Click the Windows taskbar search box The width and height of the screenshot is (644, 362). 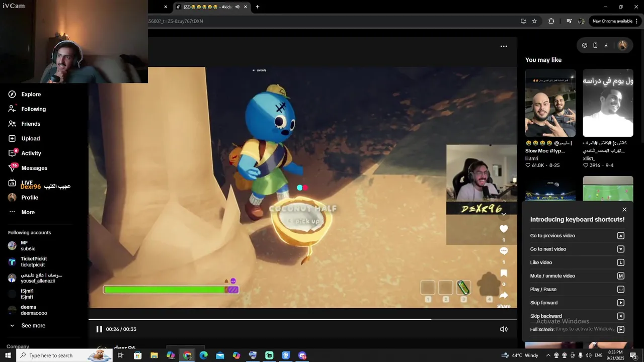tap(64, 355)
